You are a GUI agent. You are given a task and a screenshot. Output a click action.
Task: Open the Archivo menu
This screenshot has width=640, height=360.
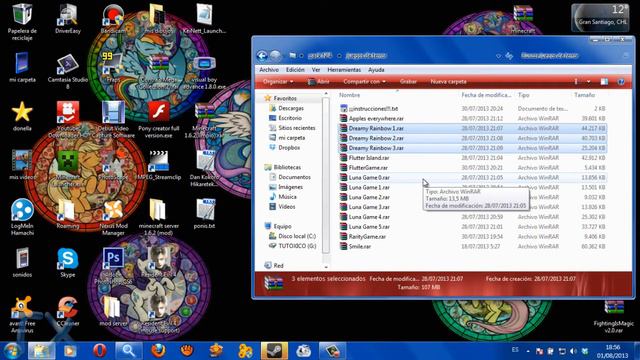tap(269, 70)
